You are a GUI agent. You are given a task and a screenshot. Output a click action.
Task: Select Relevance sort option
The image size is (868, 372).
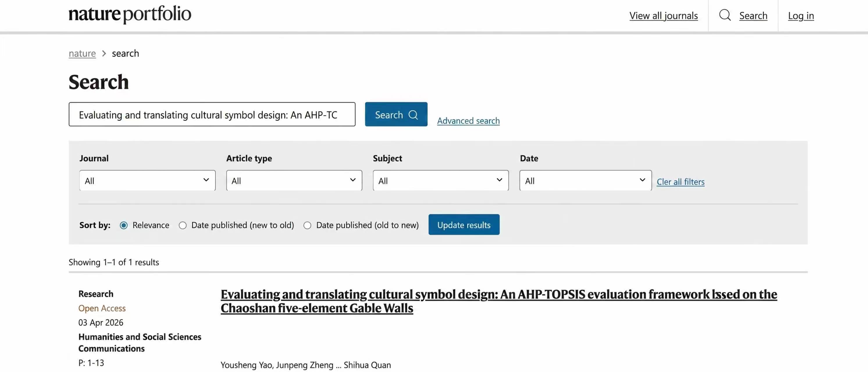124,225
